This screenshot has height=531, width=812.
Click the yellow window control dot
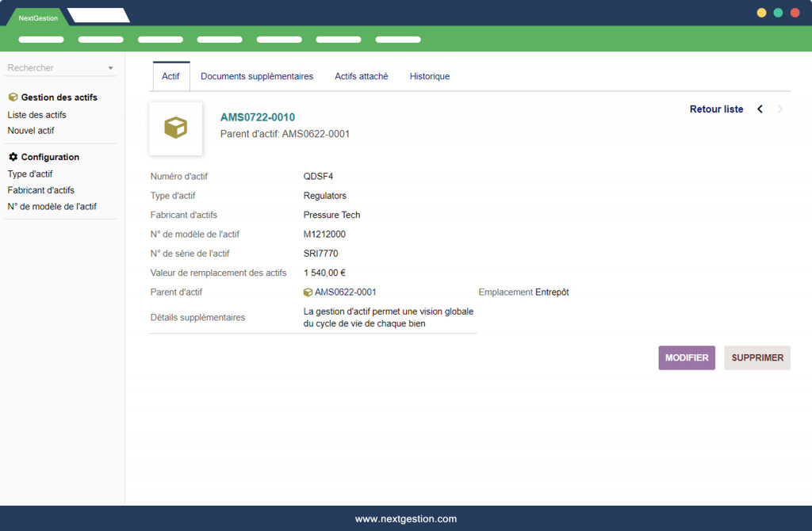761,13
